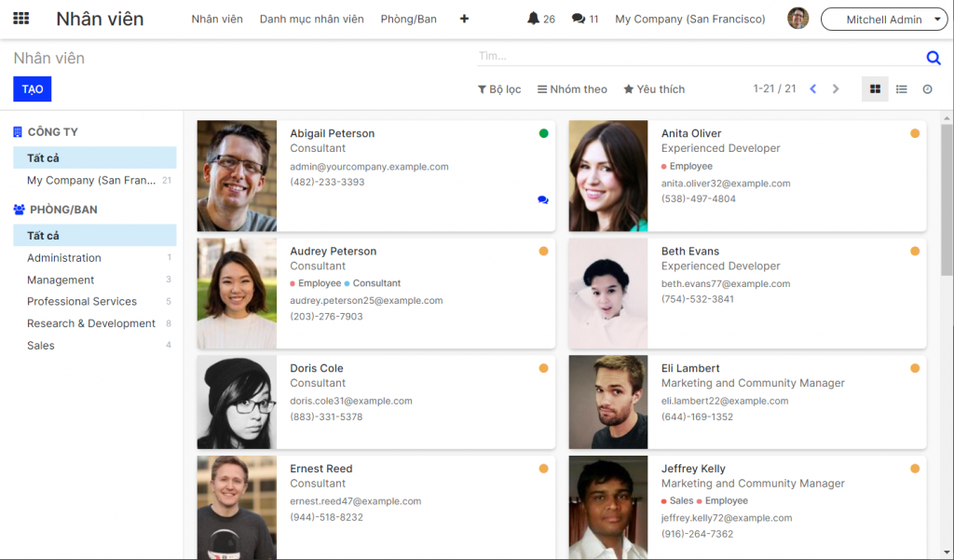The height and width of the screenshot is (560, 954).
Task: Open Doris Cole's photo thumbnail
Action: pos(237,403)
